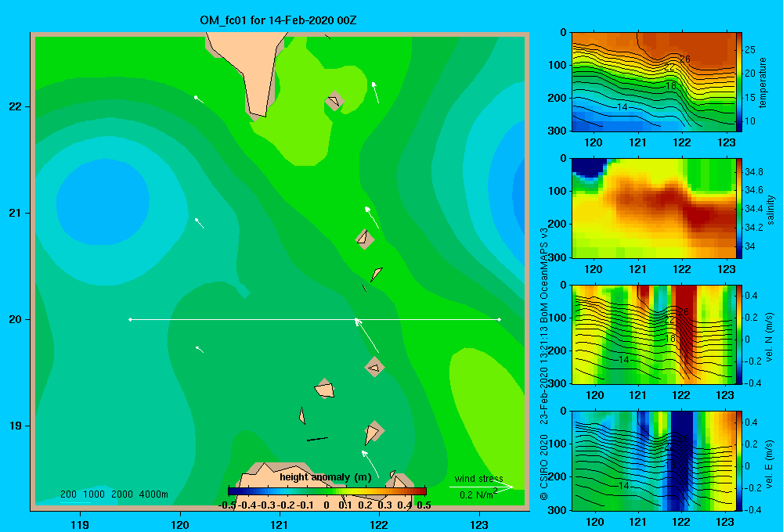The height and width of the screenshot is (532, 783).
Task: Click latitude label '20' on map axis
Action: click(16, 319)
